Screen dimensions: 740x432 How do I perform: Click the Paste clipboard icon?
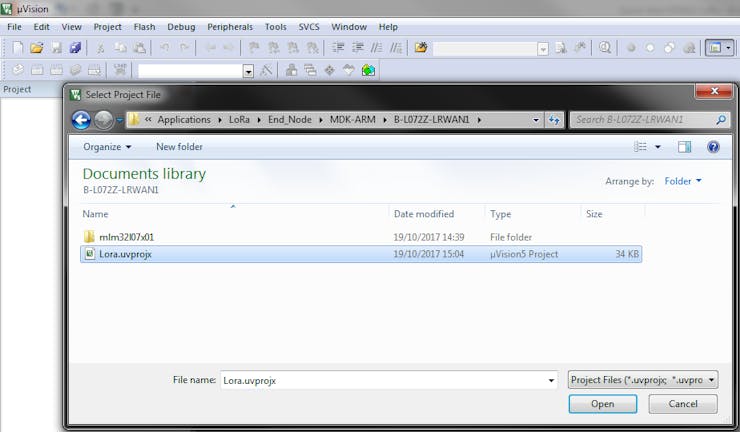pos(139,48)
